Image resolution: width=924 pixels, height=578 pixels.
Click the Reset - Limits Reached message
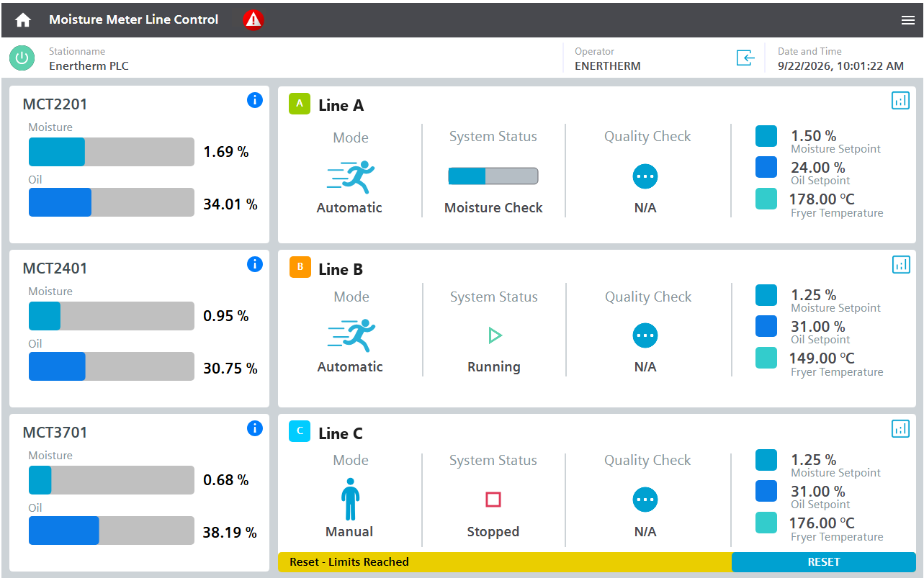pyautogui.click(x=505, y=562)
